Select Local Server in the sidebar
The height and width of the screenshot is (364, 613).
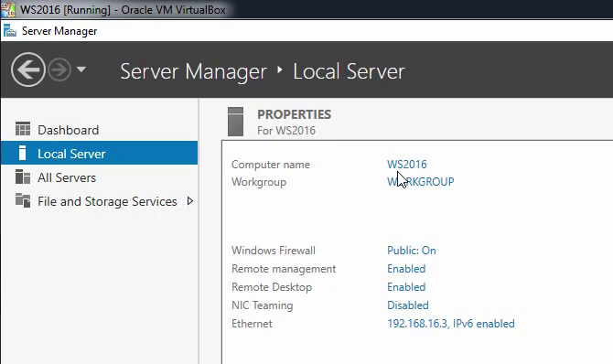coord(100,154)
